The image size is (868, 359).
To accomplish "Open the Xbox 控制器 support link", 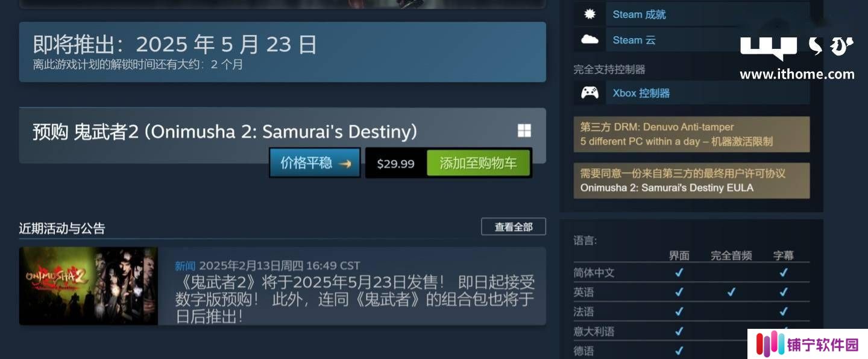I will pyautogui.click(x=641, y=93).
